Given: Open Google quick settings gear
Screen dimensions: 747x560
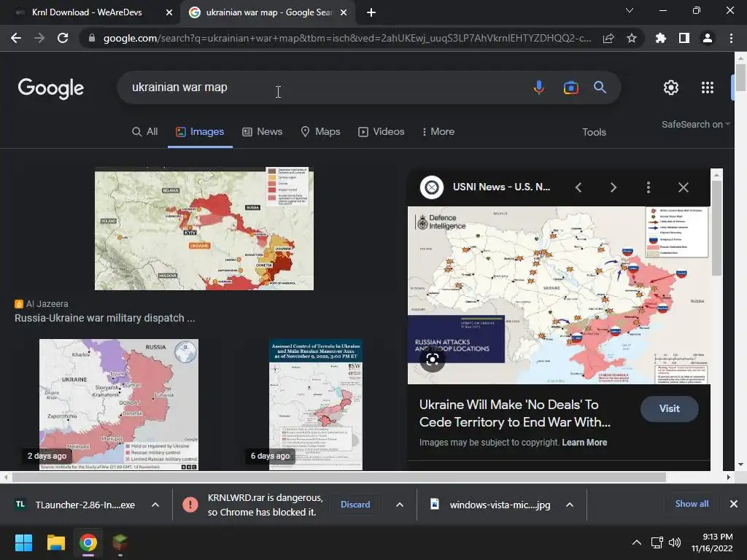Looking at the screenshot, I should (671, 87).
